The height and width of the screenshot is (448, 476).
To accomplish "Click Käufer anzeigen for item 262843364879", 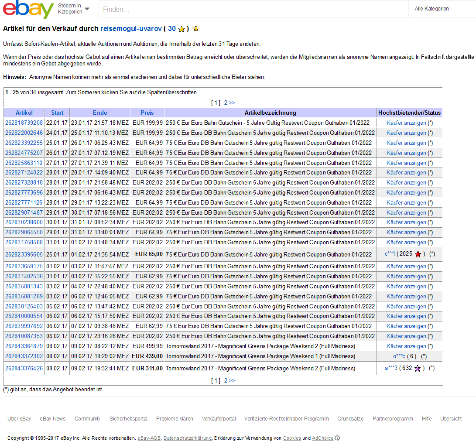I will coord(406,346).
